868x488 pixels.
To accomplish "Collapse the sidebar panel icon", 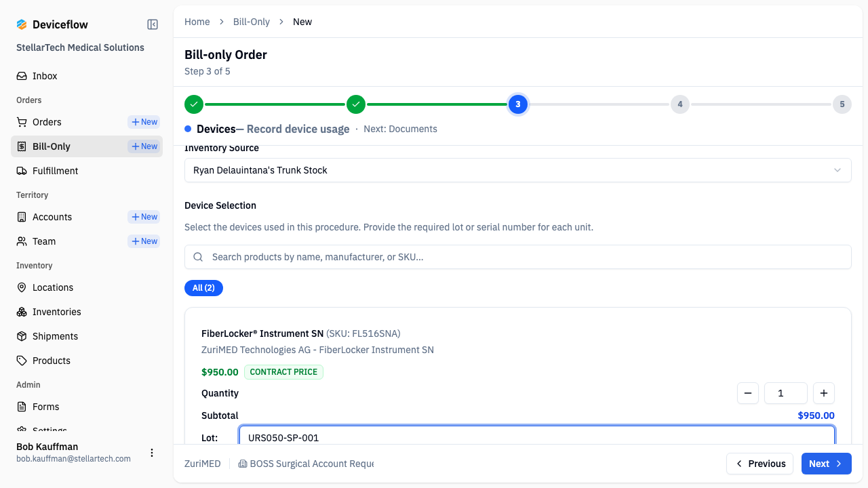I will tap(153, 24).
